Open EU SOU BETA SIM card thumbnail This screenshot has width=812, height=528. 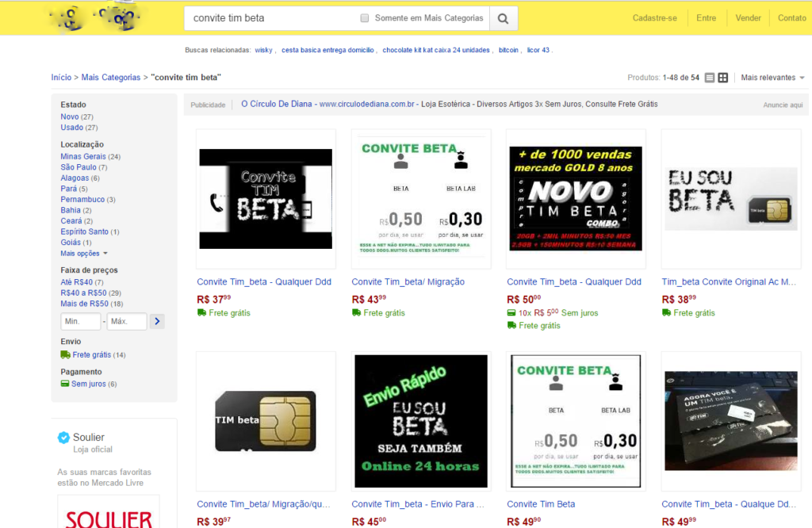[730, 199]
